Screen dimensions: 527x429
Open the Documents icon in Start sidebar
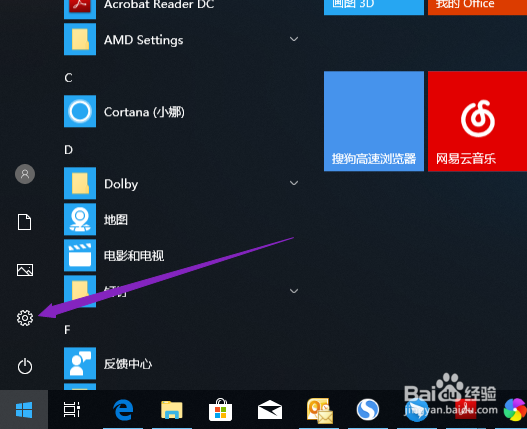[x=25, y=222]
